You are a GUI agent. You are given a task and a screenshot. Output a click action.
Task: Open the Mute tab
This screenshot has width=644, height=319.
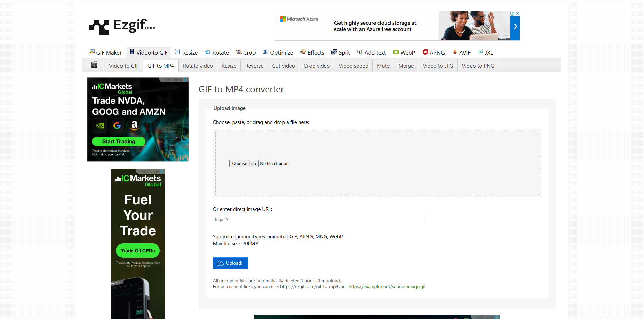point(383,66)
